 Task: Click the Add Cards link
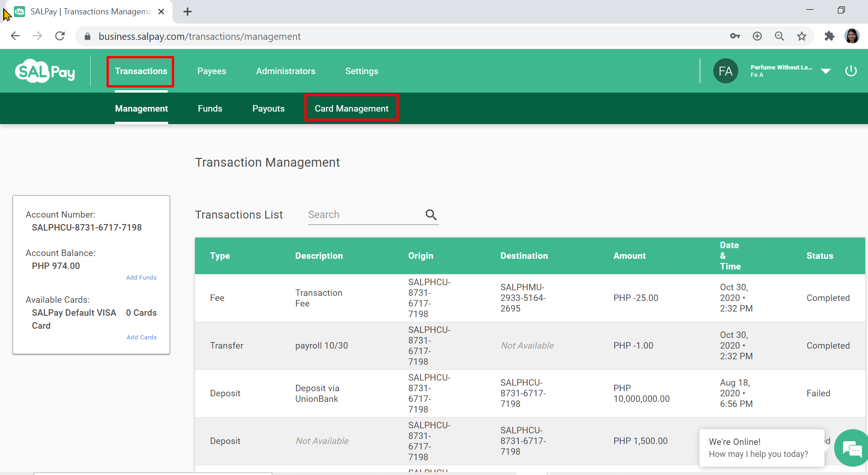pyautogui.click(x=142, y=337)
